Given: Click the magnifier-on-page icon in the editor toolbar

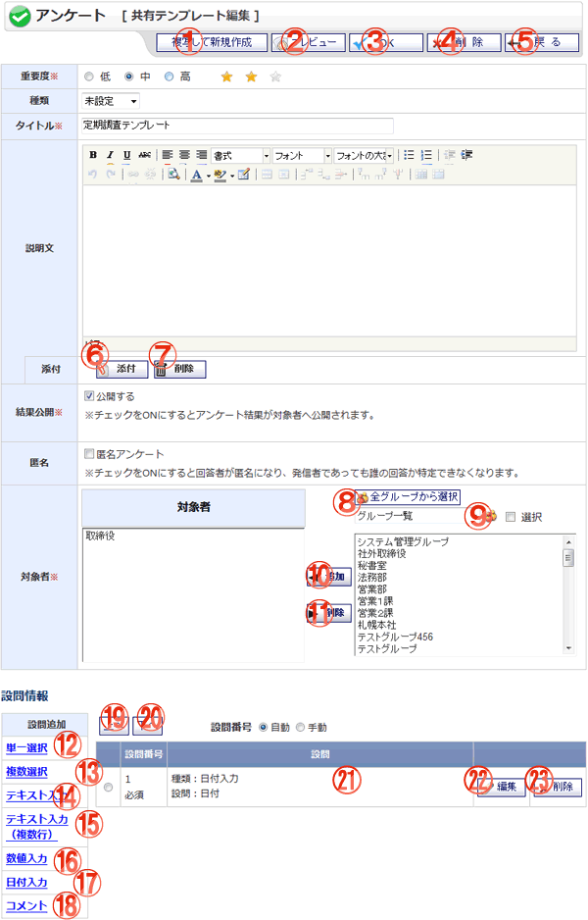Looking at the screenshot, I should coord(173,175).
